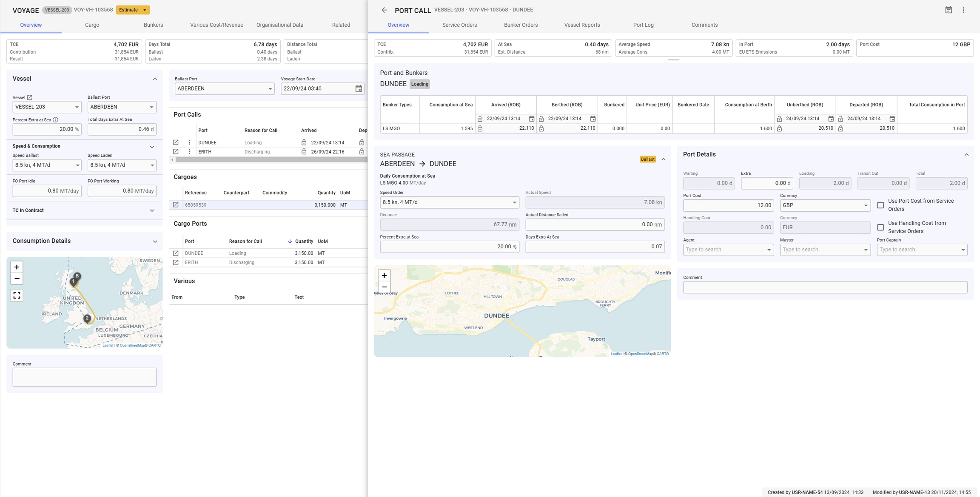Check Use Handling Cost from Service Orders
Viewport: 980px width, 497px height.
[x=880, y=227]
